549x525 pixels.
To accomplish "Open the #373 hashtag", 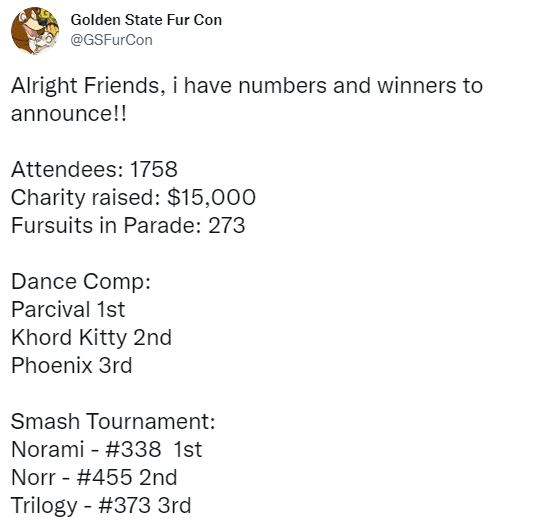I will click(x=124, y=505).
